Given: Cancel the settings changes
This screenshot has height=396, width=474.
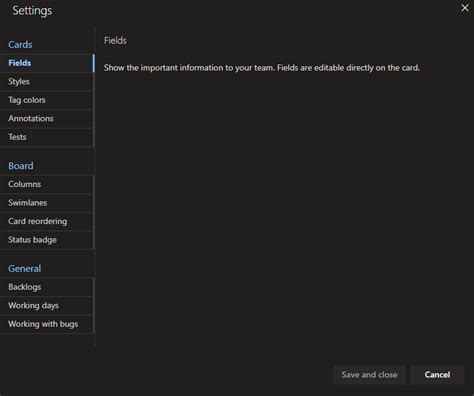Looking at the screenshot, I should point(437,375).
